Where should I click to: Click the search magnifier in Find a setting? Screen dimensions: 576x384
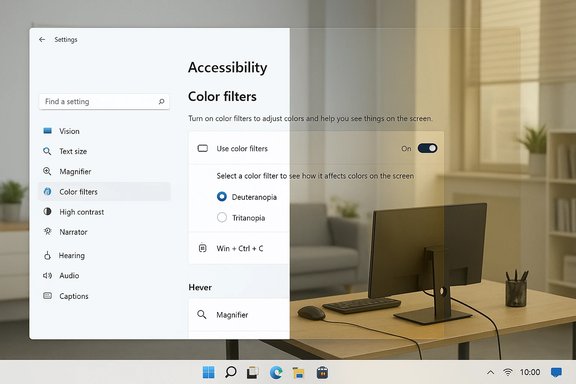click(161, 101)
